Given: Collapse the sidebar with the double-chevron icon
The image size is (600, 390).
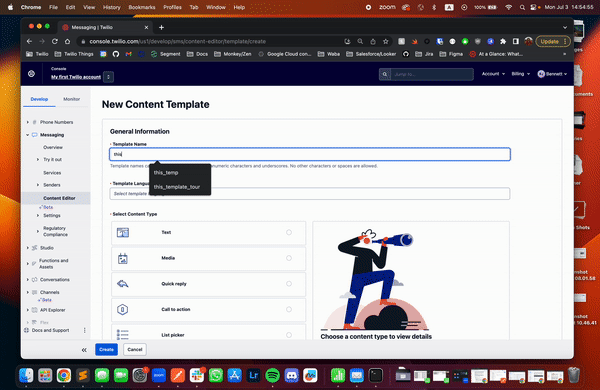Looking at the screenshot, I should coord(84,350).
